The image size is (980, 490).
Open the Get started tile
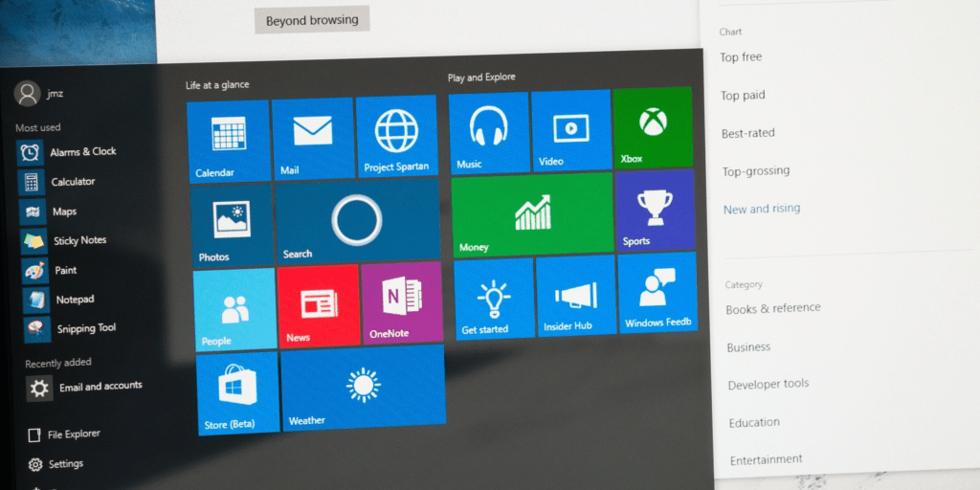point(495,300)
